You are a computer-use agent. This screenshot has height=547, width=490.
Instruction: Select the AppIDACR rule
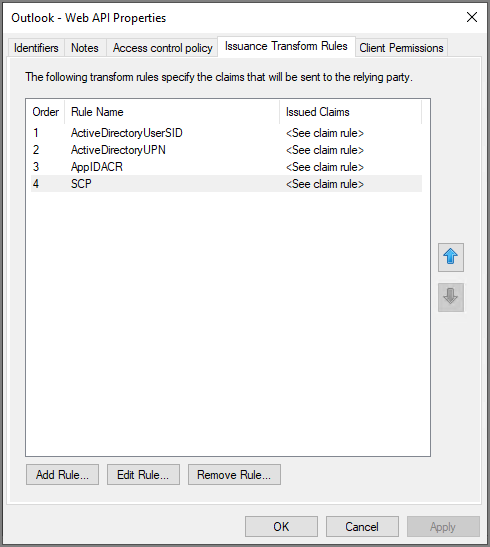coord(226,167)
